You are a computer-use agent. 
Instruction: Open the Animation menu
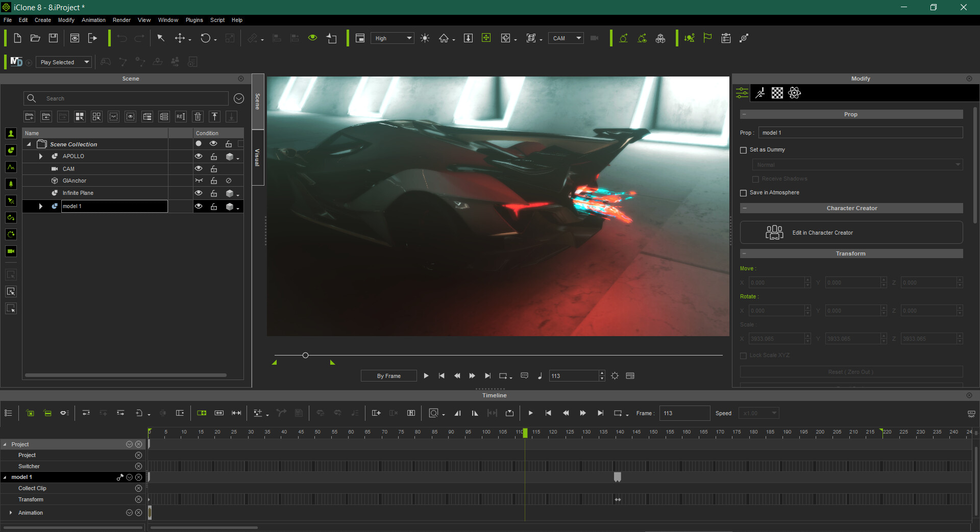coord(93,20)
